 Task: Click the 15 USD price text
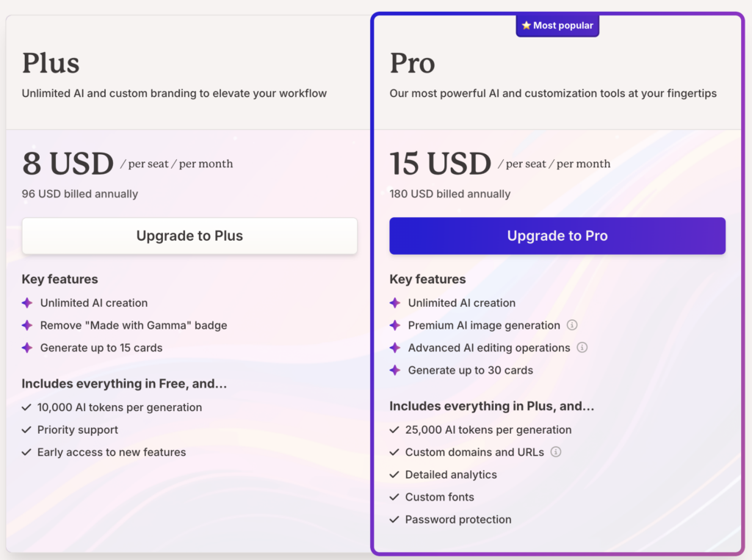click(440, 163)
